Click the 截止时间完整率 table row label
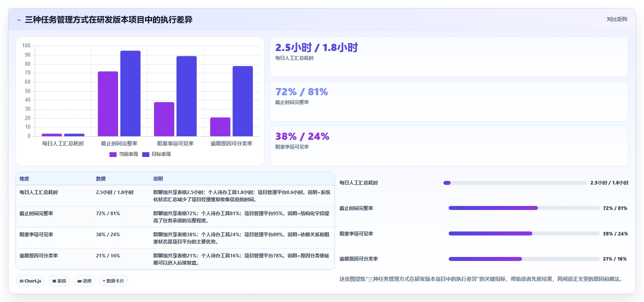Viewport: 644px width, 302px height. (36, 214)
